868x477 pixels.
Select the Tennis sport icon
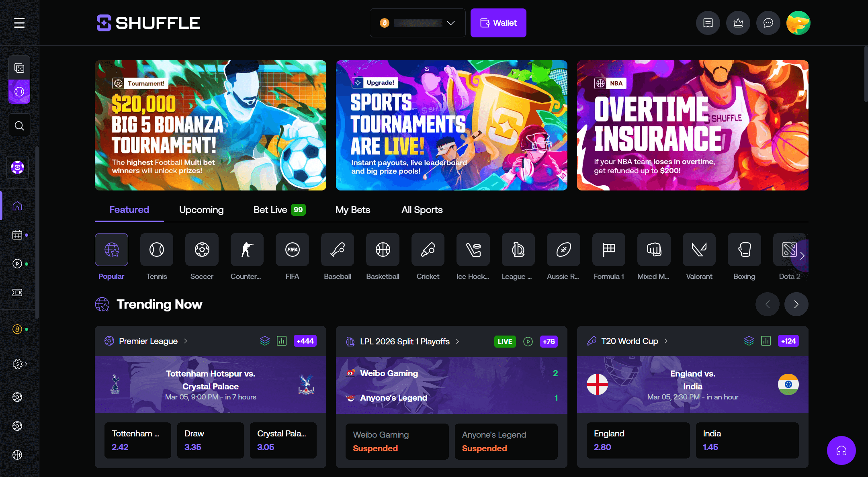[x=157, y=250]
